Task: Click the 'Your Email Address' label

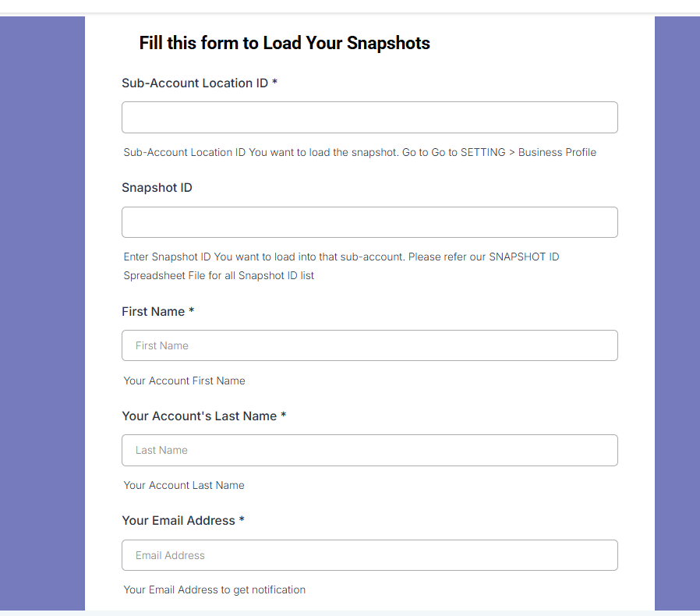Action: 179,520
